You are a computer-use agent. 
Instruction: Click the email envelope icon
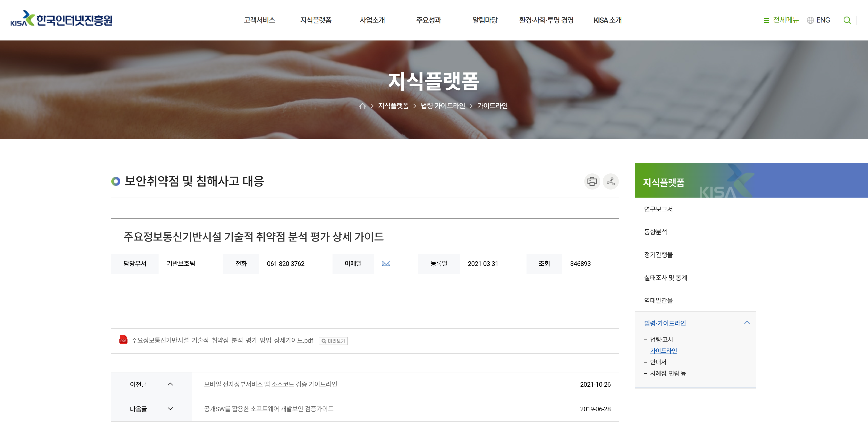coord(386,263)
